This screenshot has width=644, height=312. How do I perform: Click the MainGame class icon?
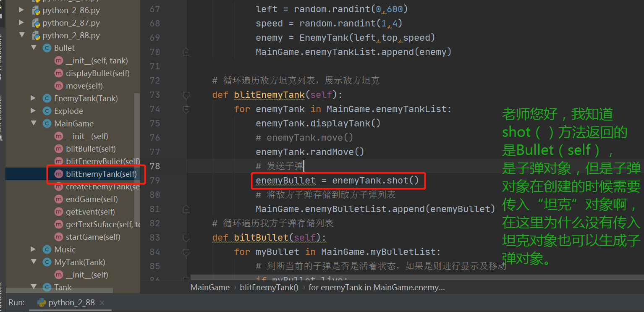[x=47, y=124]
